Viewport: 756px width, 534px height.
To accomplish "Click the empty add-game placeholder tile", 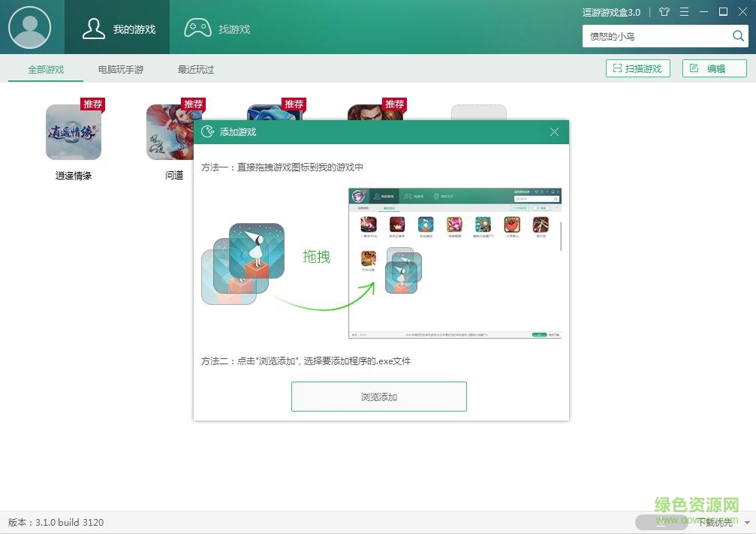I will tap(479, 113).
